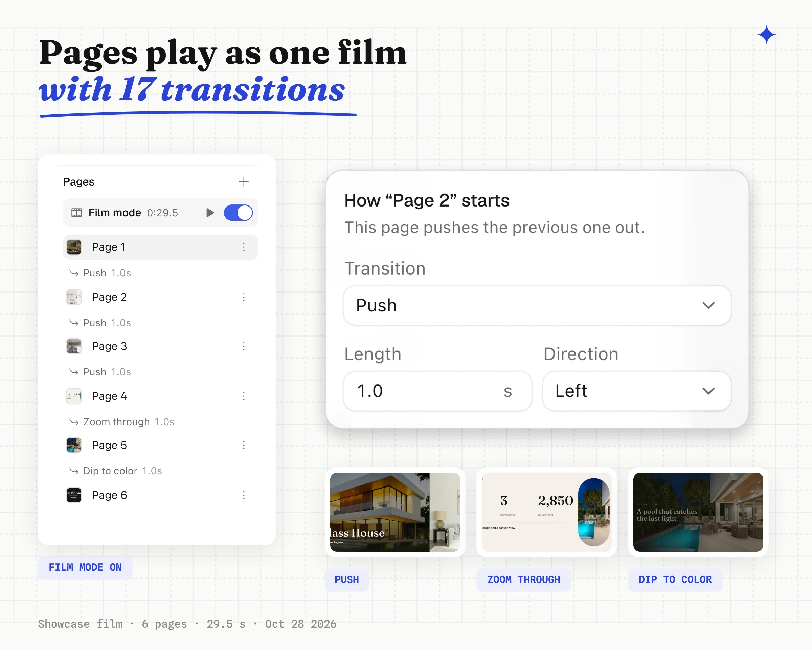
Task: Click the Glass House push preview thumbnail
Action: pyautogui.click(x=395, y=512)
